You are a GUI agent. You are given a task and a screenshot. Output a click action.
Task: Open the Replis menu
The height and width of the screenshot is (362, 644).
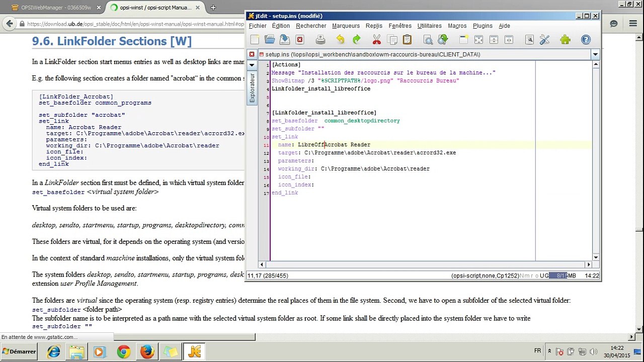[x=374, y=26]
